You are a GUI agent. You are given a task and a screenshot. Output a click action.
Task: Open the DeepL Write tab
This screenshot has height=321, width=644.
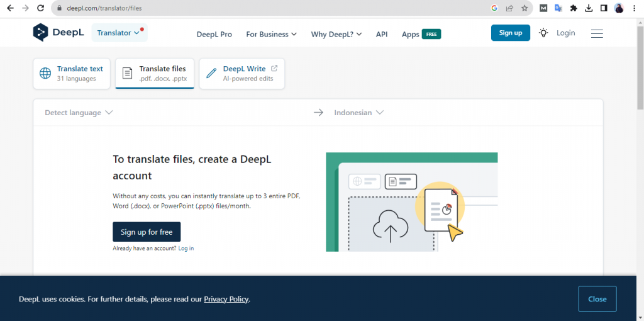242,74
